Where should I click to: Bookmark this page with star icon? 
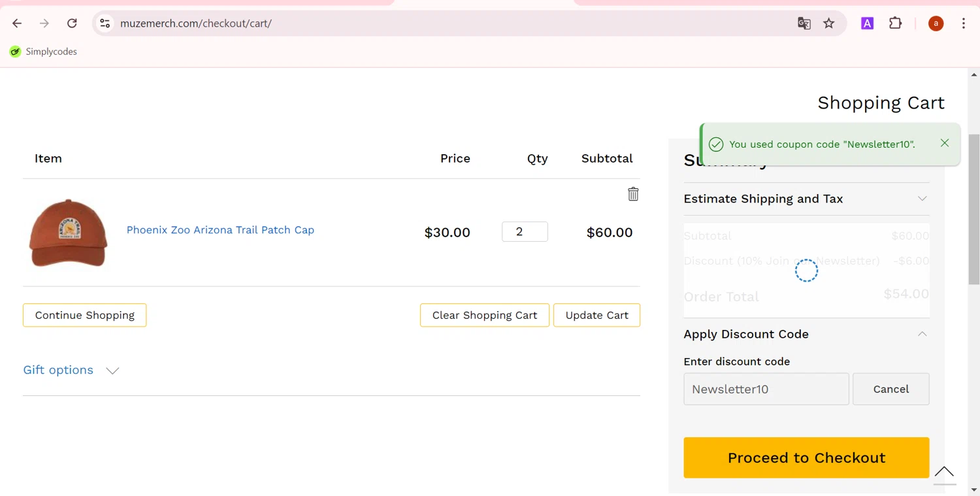[x=829, y=24]
